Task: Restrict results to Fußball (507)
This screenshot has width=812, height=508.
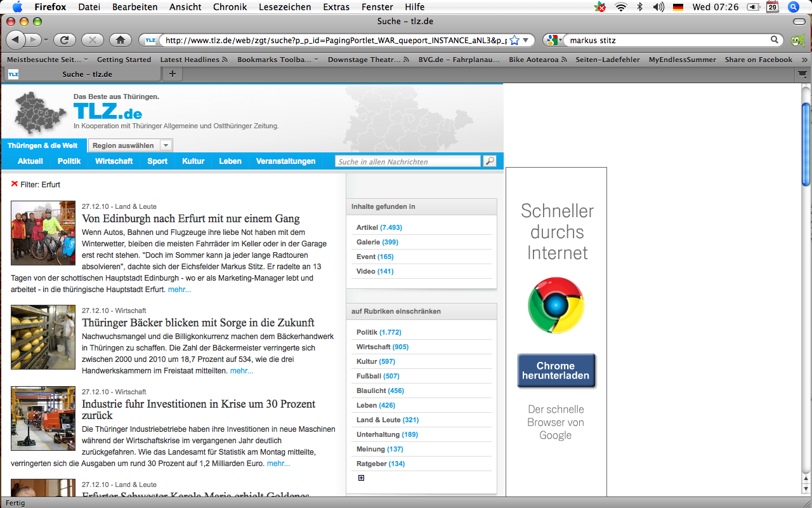Action: tap(378, 376)
